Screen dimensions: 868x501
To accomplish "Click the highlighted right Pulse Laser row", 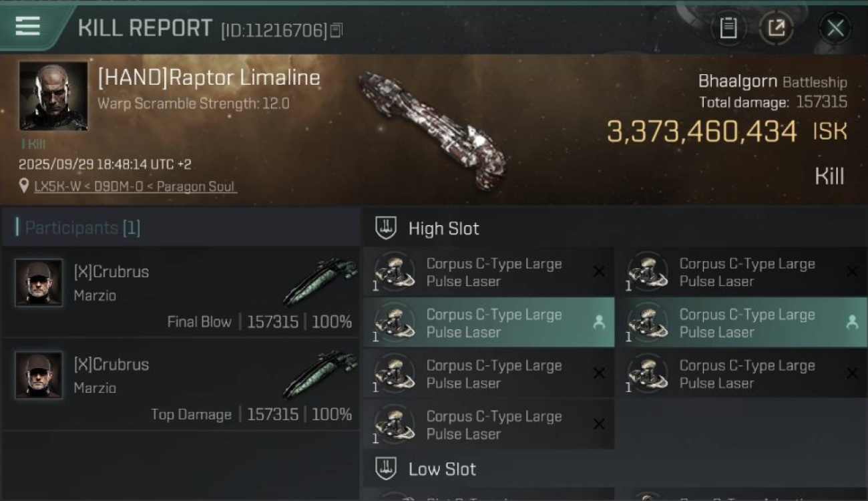I will (741, 323).
